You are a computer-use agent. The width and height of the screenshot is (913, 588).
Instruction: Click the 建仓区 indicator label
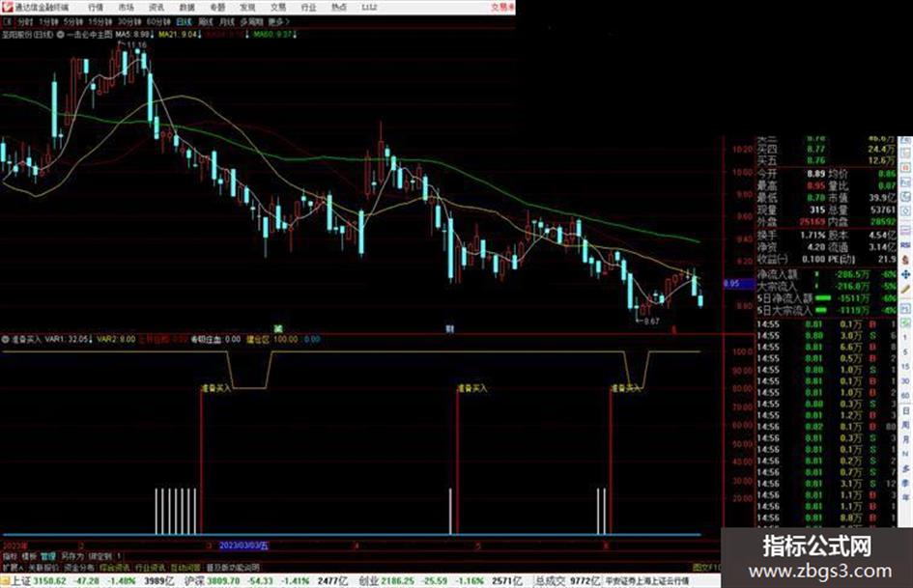(x=258, y=339)
